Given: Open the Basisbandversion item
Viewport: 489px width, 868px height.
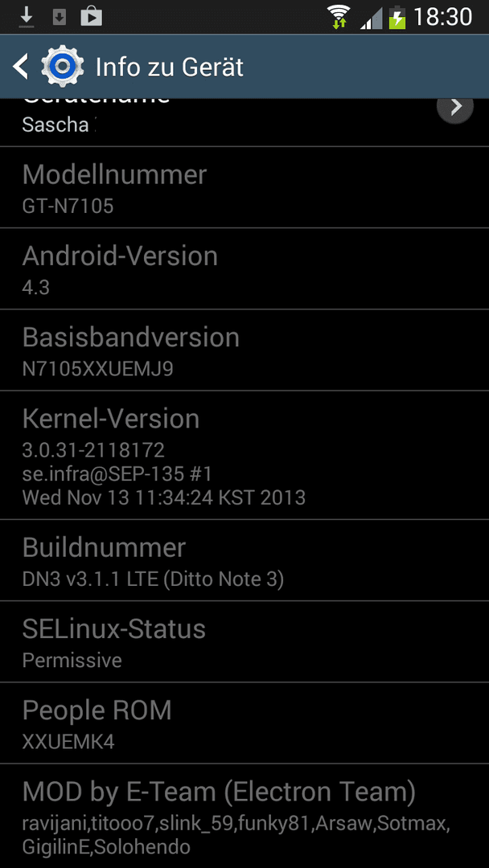Looking at the screenshot, I should (244, 350).
